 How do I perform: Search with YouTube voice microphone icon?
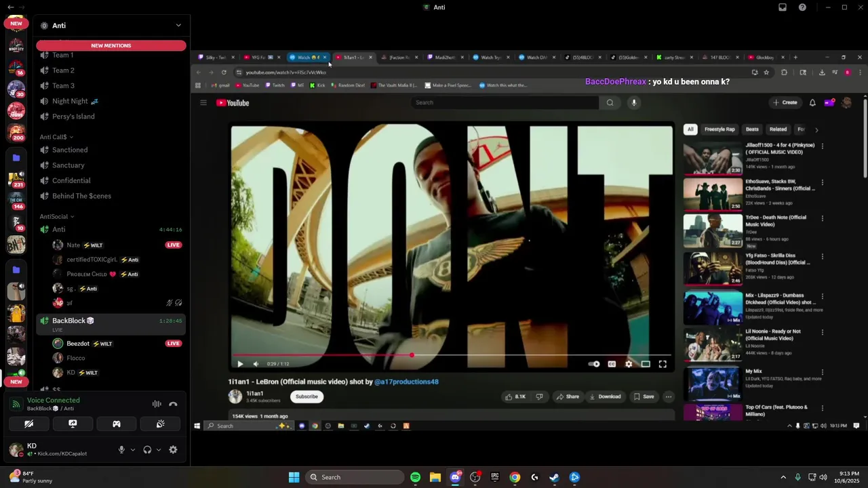[634, 102]
